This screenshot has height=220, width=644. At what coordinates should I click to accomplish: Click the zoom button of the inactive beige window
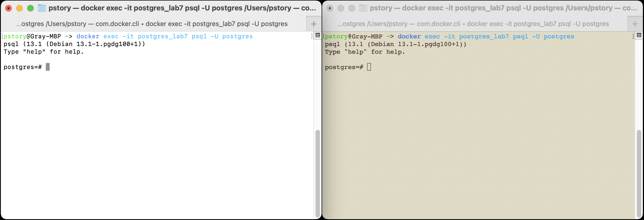click(352, 8)
